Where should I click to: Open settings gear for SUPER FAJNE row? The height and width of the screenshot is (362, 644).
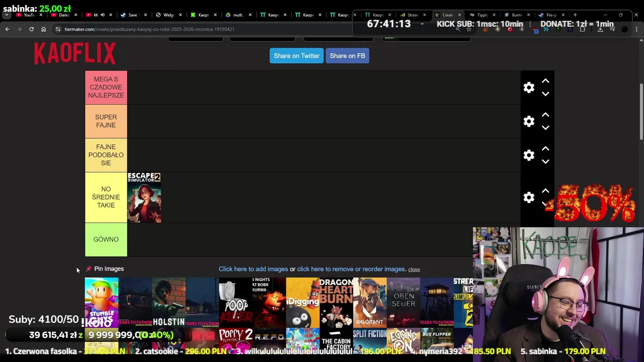[x=529, y=121]
